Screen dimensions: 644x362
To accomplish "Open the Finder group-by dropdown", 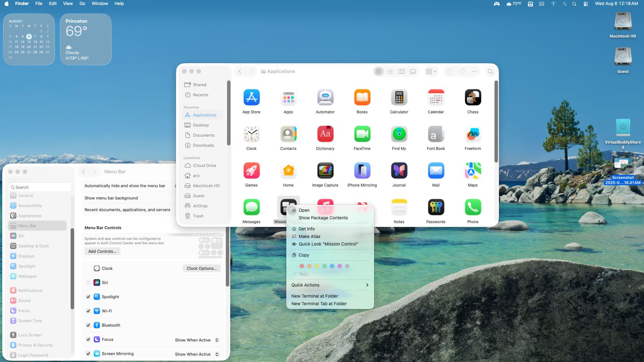I will coord(431,72).
